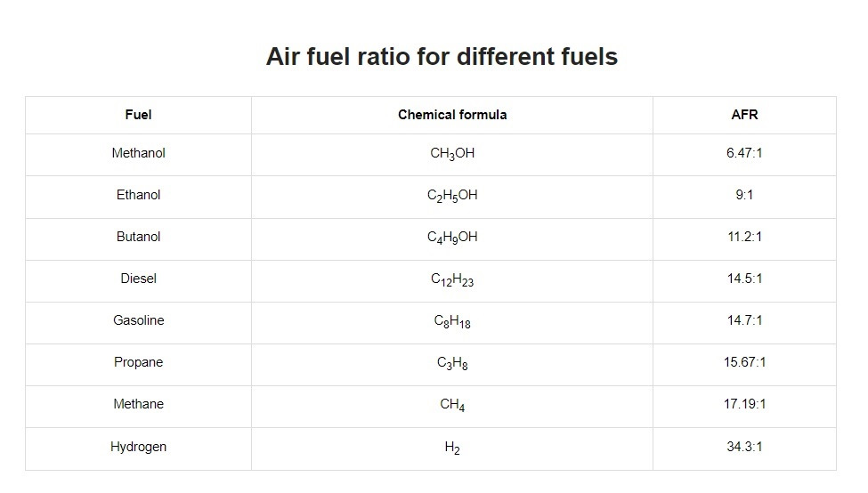Click the Butanol row label
Image resolution: width=868 pixels, height=493 pixels.
pos(138,237)
